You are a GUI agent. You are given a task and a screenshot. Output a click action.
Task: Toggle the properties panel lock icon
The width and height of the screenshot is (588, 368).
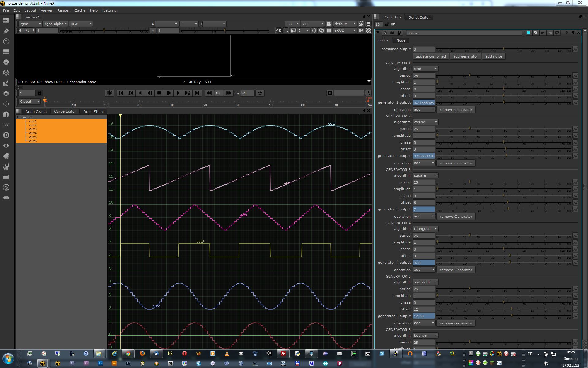(x=387, y=24)
